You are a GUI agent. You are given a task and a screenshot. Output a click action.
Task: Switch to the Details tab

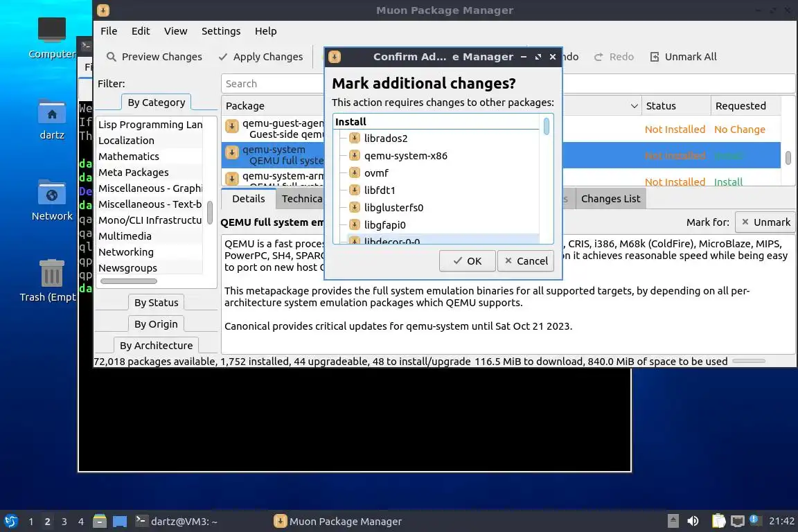[249, 199]
